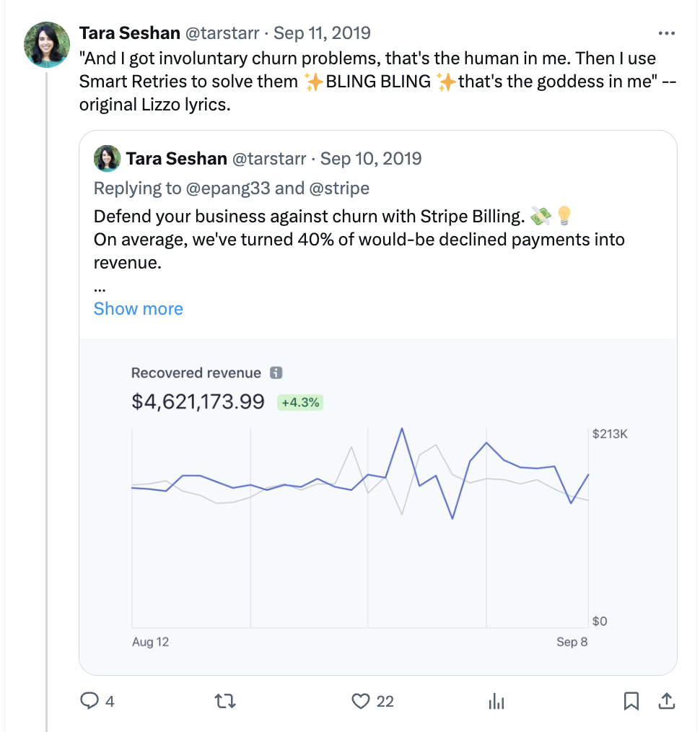The height and width of the screenshot is (732, 700).
Task: Click small avatar in quoted tweet
Action: click(108, 159)
